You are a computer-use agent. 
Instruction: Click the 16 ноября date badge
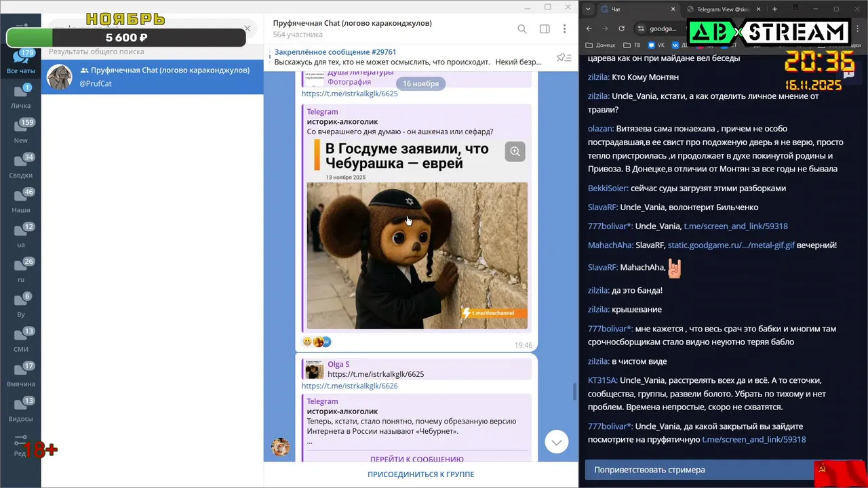[420, 83]
